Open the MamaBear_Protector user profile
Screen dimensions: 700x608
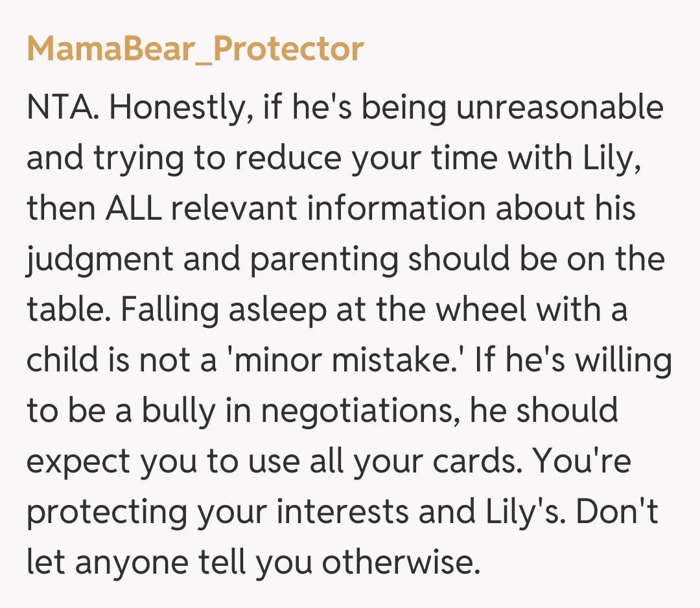194,49
